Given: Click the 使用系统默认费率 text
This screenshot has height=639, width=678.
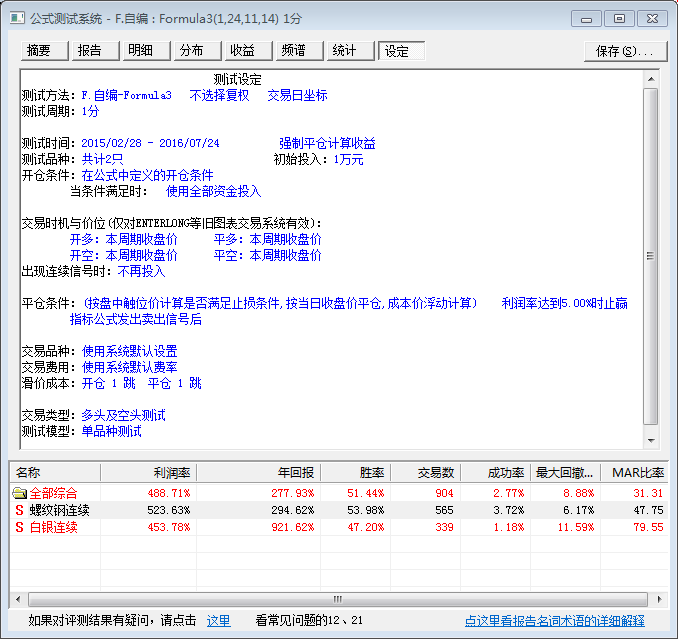Looking at the screenshot, I should 130,367.
